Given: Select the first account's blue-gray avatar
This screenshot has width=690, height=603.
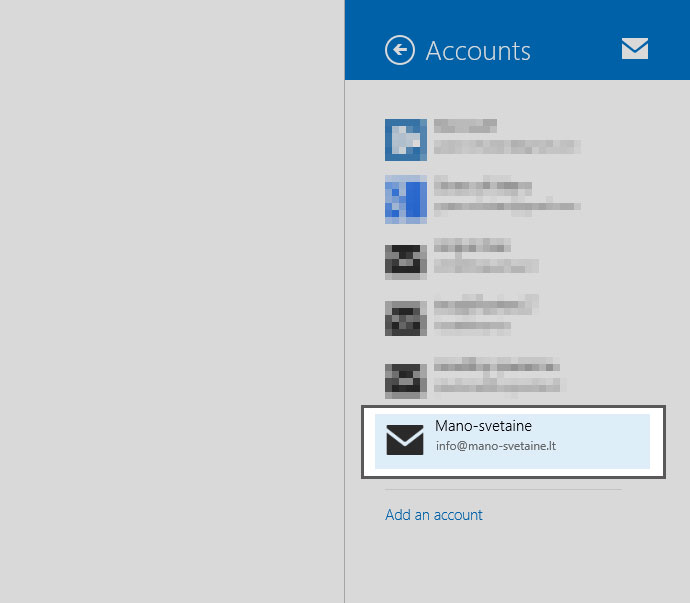Looking at the screenshot, I should (406, 140).
